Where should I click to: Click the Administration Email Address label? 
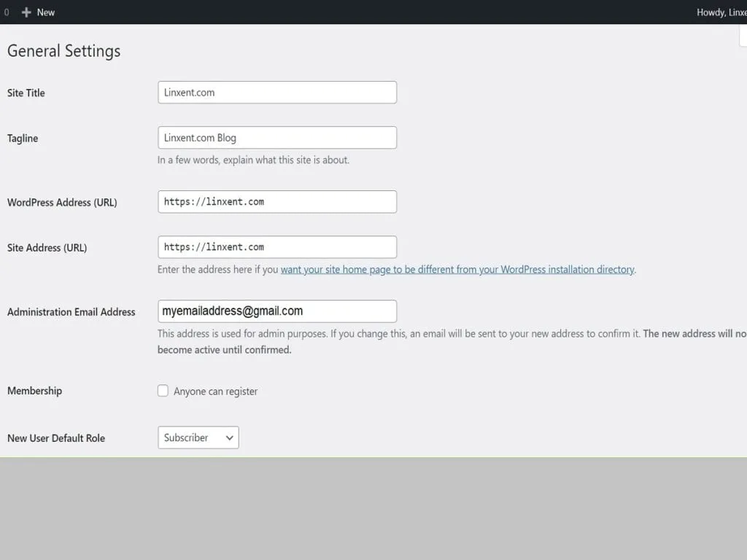[71, 312]
